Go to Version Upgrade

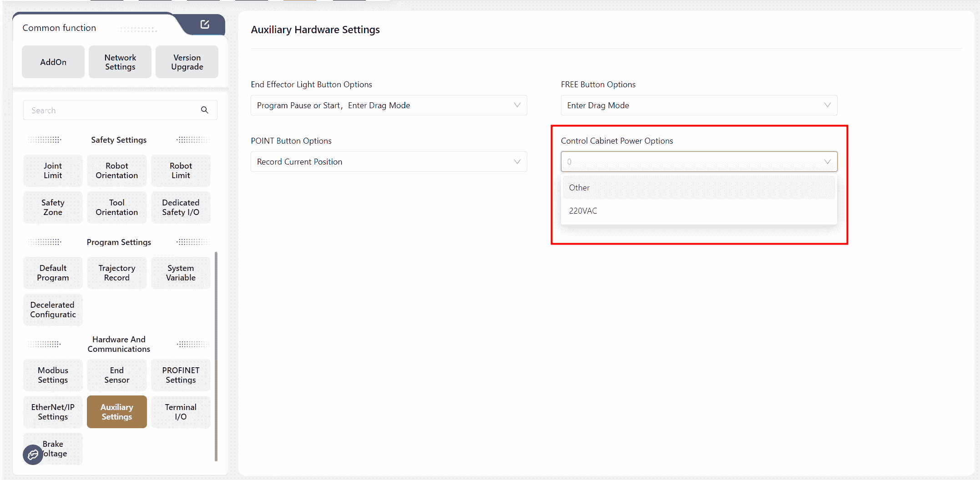coord(187,62)
